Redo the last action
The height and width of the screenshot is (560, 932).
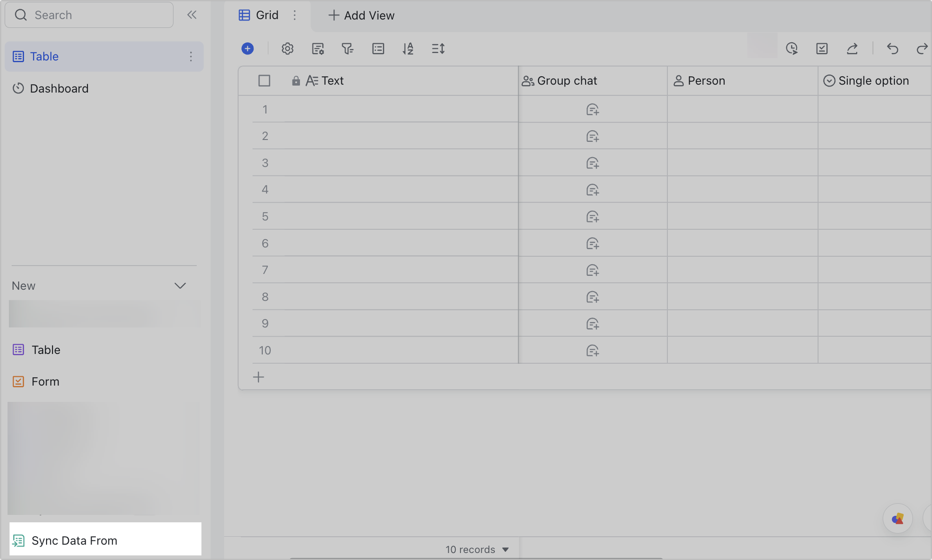click(x=922, y=48)
